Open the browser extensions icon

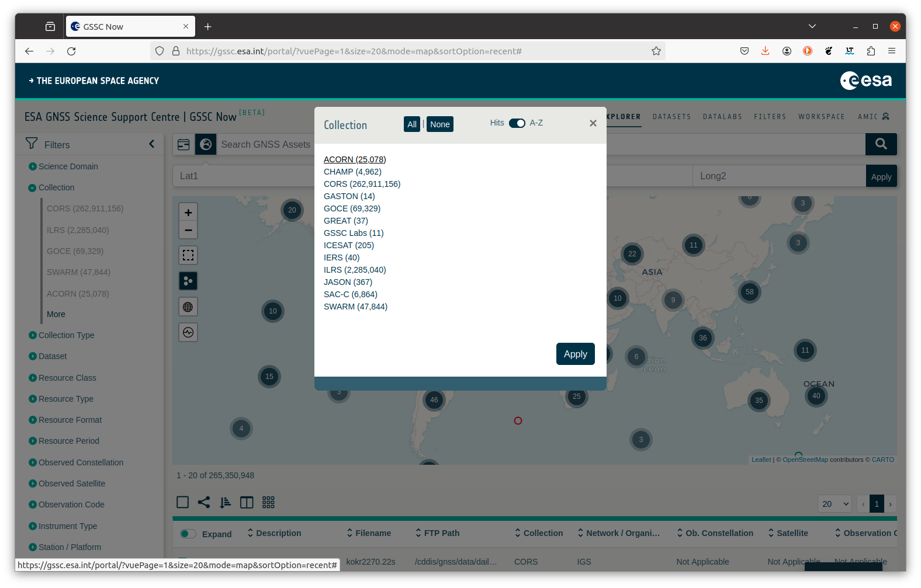coord(871,51)
